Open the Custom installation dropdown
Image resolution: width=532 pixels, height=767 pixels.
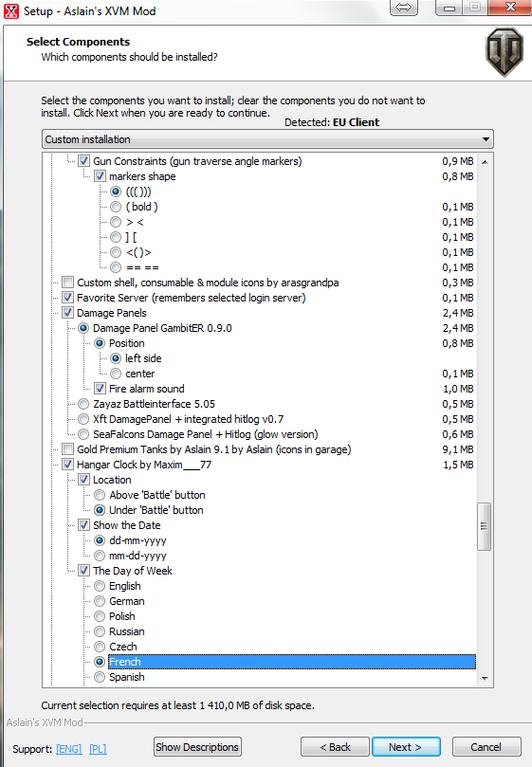click(x=267, y=139)
